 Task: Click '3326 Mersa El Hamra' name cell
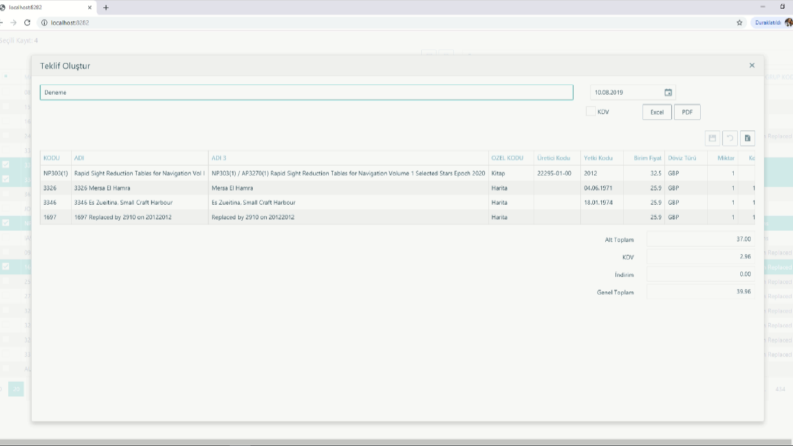pyautogui.click(x=140, y=188)
